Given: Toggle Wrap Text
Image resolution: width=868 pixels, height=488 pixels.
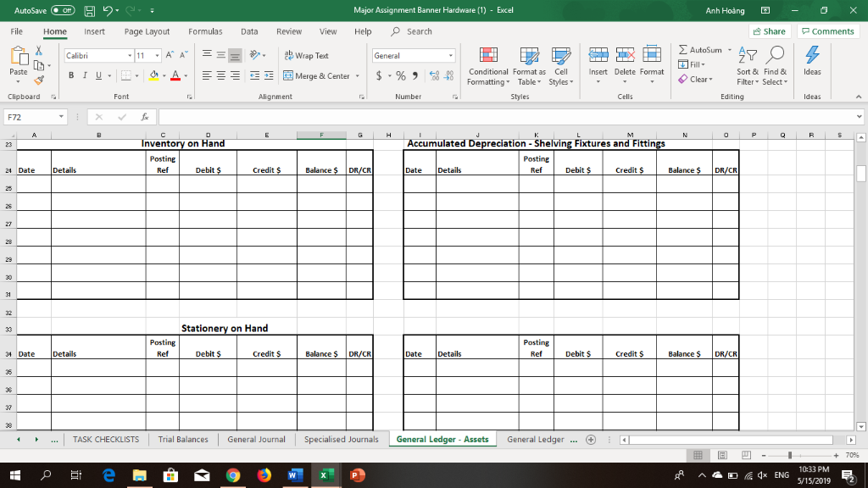Looking at the screenshot, I should click(x=307, y=56).
